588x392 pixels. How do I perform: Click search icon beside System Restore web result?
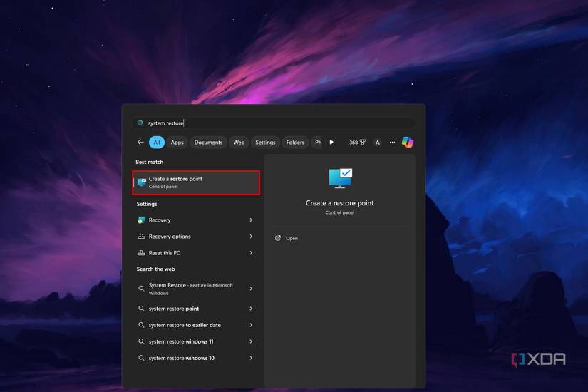(141, 289)
